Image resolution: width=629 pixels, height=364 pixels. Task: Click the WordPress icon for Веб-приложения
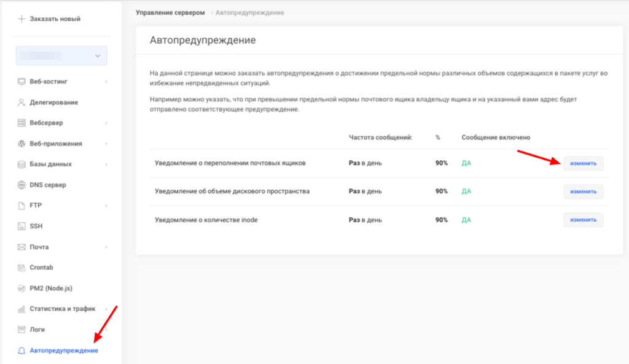pos(22,144)
